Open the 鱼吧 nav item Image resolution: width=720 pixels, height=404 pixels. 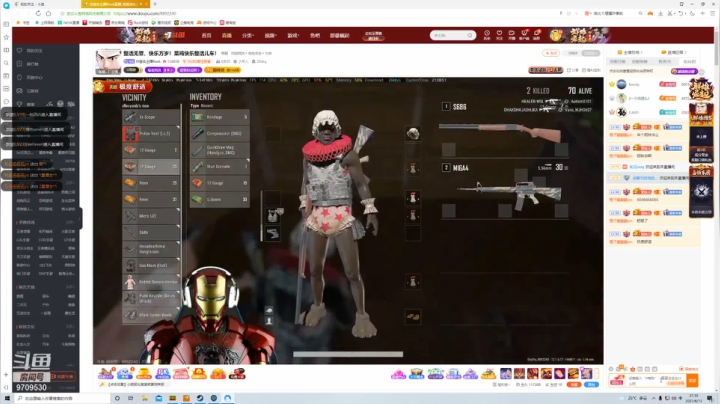click(x=315, y=35)
